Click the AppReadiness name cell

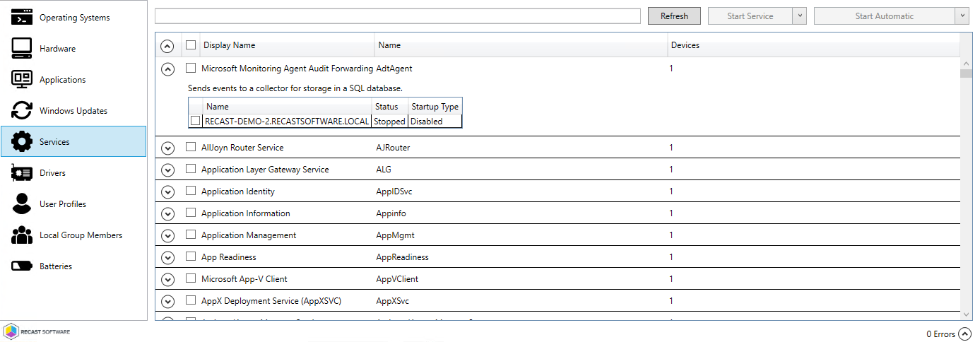[402, 257]
